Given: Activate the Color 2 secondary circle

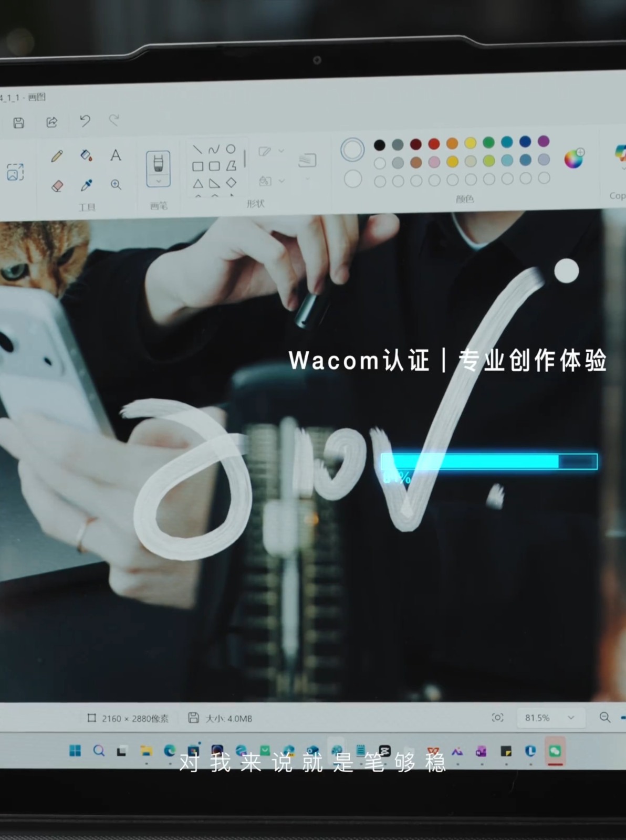Looking at the screenshot, I should click(x=353, y=179).
